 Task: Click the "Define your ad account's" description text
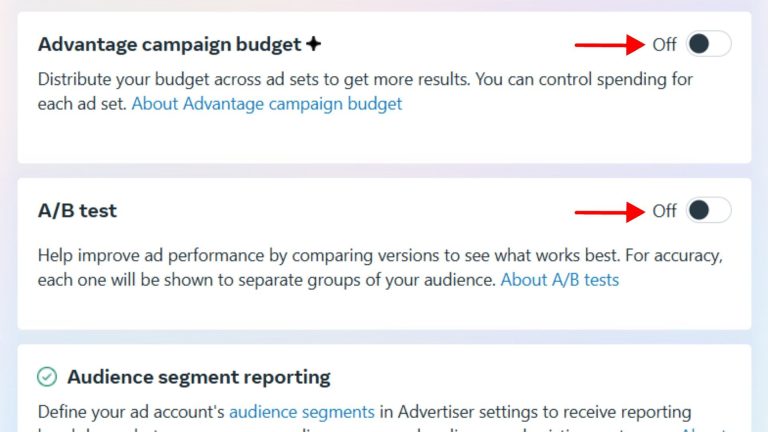coord(131,411)
